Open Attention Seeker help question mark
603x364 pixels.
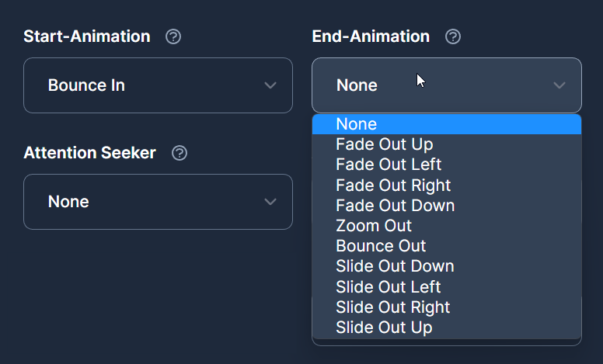tap(180, 153)
